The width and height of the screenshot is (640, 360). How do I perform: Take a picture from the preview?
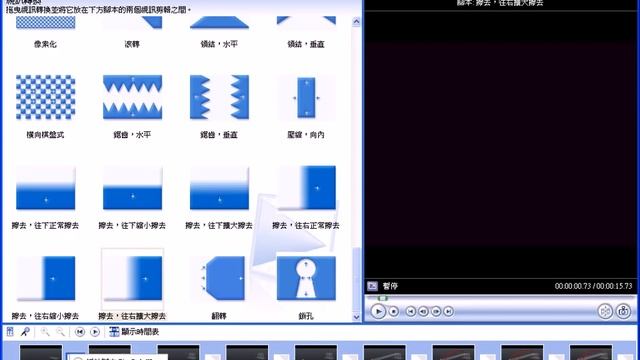623,311
